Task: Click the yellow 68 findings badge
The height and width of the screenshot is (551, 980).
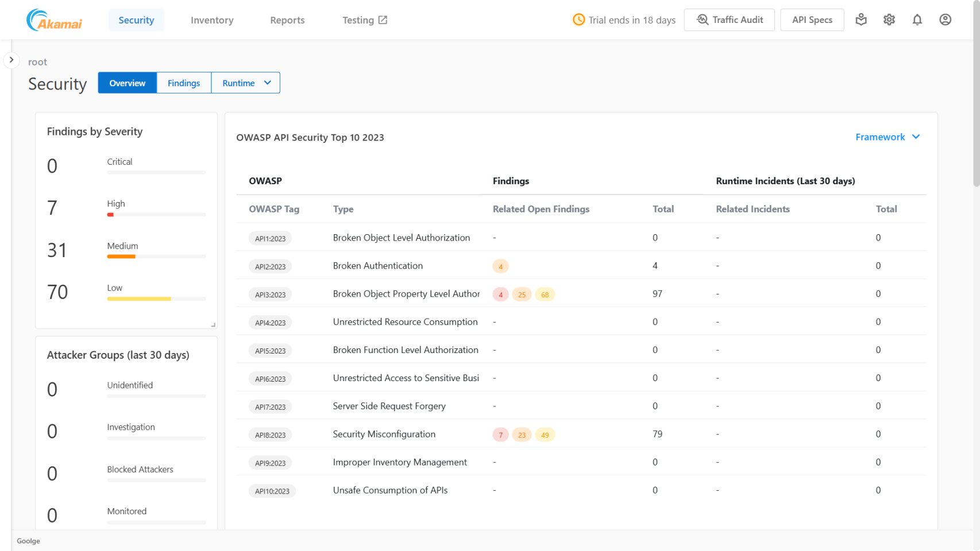Action: pos(545,295)
